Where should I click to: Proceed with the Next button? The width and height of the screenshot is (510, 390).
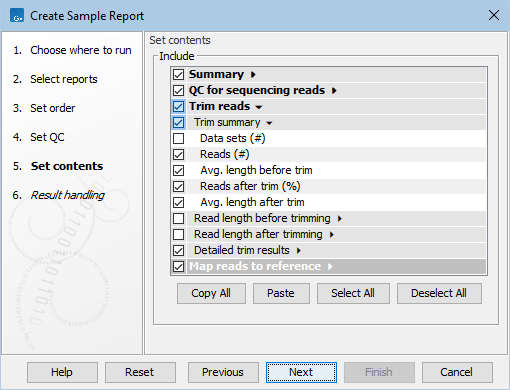click(x=301, y=372)
